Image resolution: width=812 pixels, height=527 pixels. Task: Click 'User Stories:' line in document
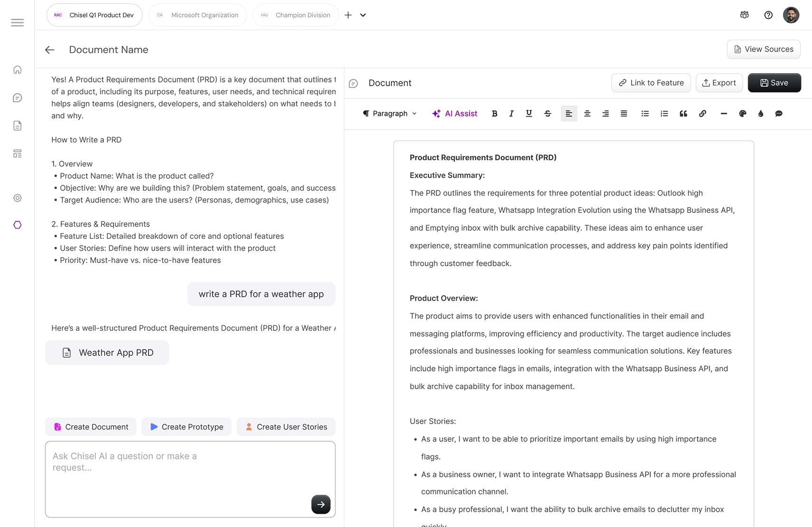433,421
